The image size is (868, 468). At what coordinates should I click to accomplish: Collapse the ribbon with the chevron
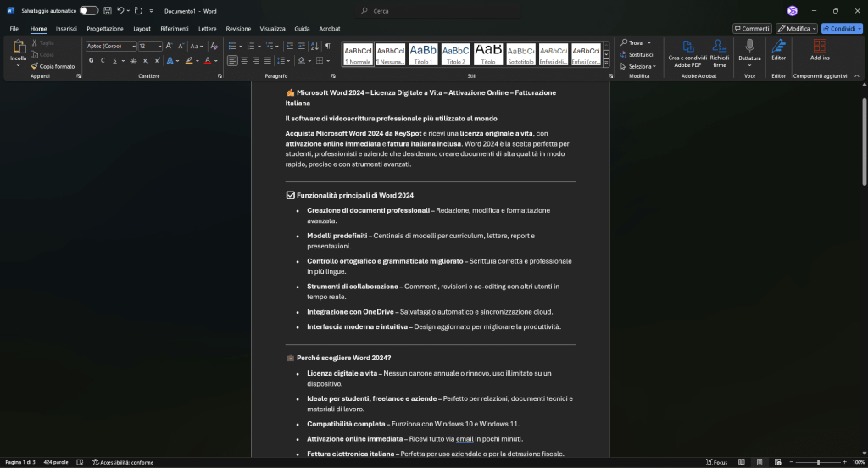[x=857, y=75]
